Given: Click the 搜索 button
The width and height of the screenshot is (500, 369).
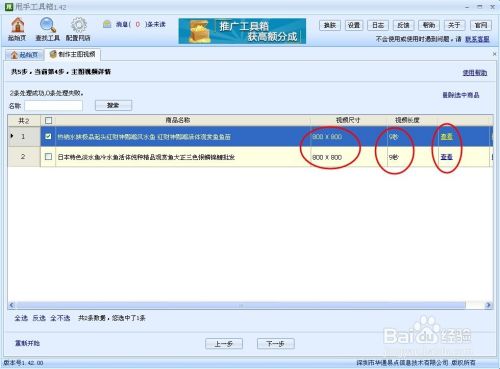Looking at the screenshot, I should tap(113, 105).
